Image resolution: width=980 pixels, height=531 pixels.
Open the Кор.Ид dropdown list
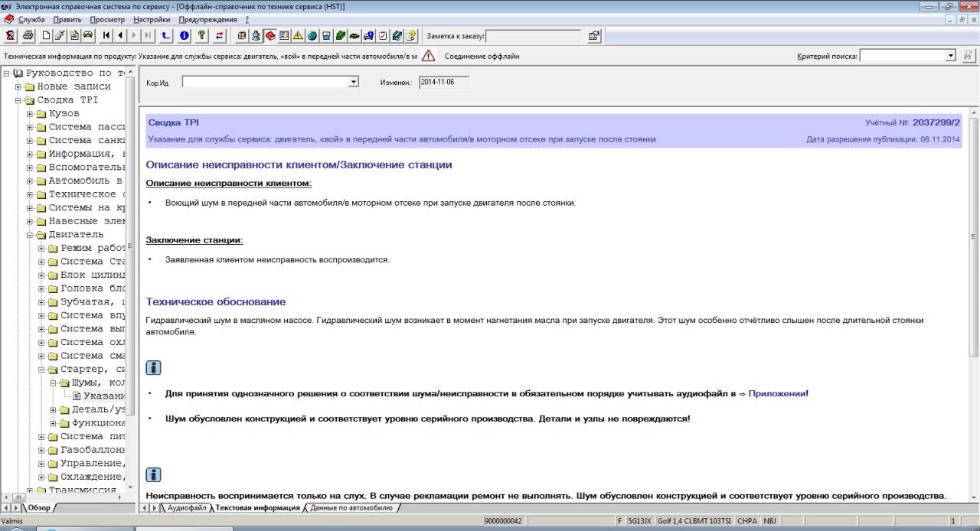pyautogui.click(x=353, y=82)
